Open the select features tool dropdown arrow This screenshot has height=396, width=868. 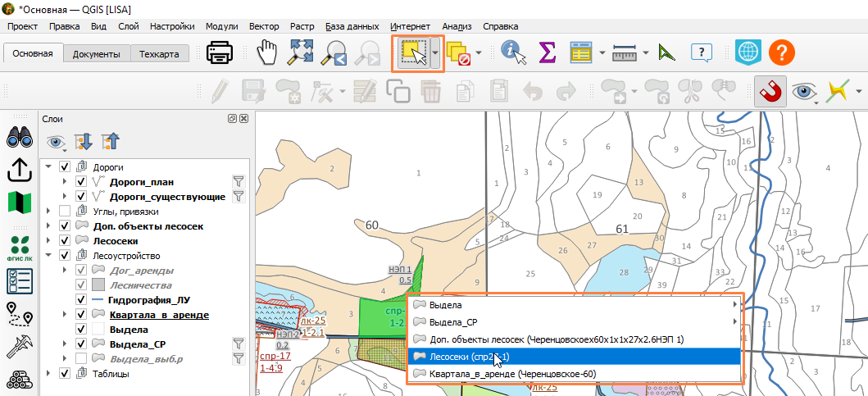[x=436, y=53]
